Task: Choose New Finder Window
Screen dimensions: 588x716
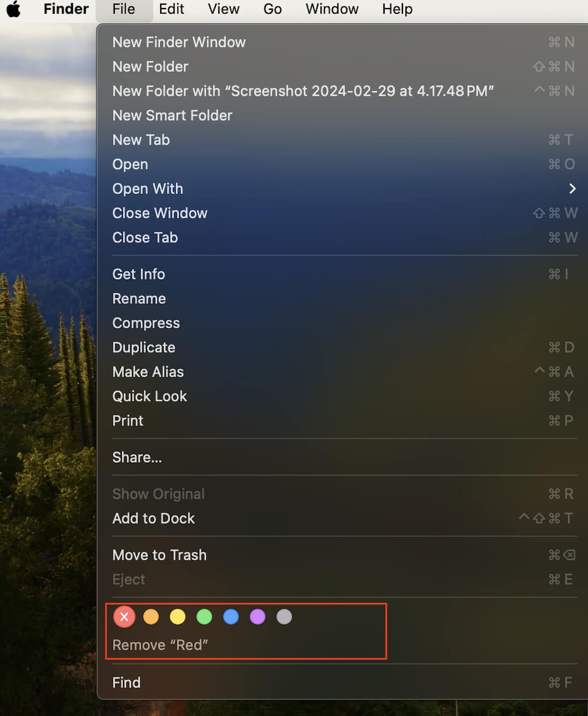Action: click(x=343, y=42)
